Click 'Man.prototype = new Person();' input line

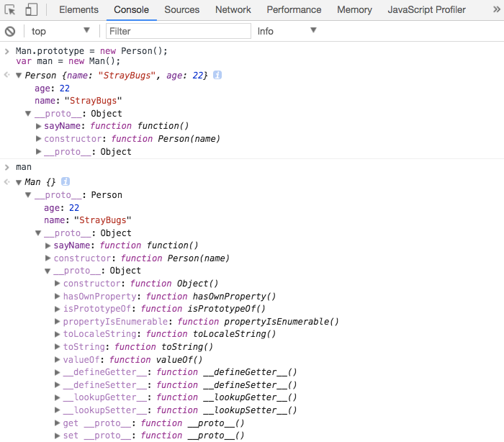pos(91,51)
